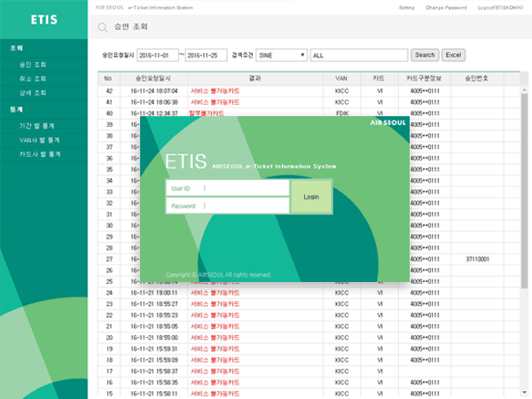Click the 통계 section heading in sidebar

[16, 110]
